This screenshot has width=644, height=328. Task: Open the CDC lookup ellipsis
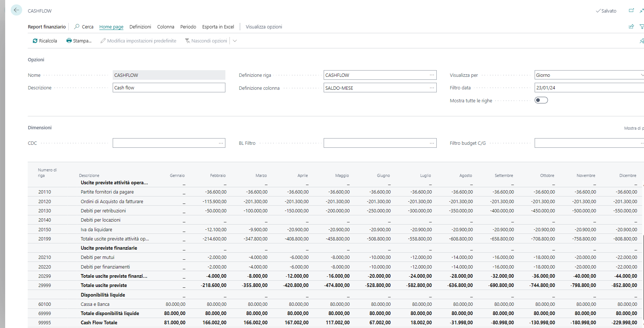coord(221,143)
